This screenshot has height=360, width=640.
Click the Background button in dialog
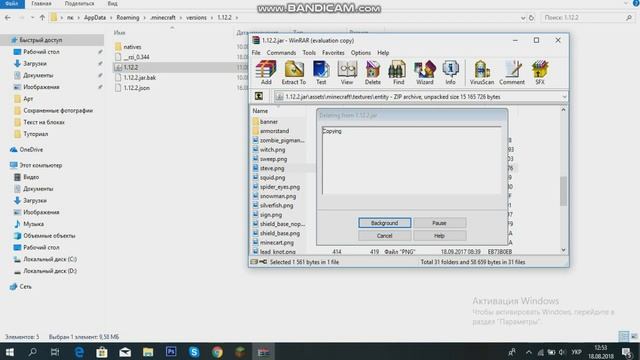[384, 223]
